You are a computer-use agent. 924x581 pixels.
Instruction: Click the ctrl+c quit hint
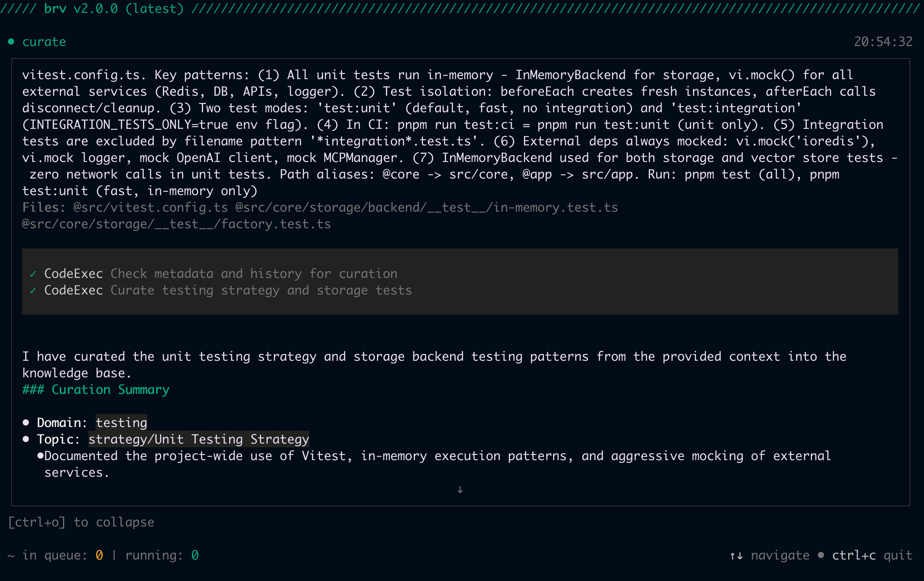(872, 555)
